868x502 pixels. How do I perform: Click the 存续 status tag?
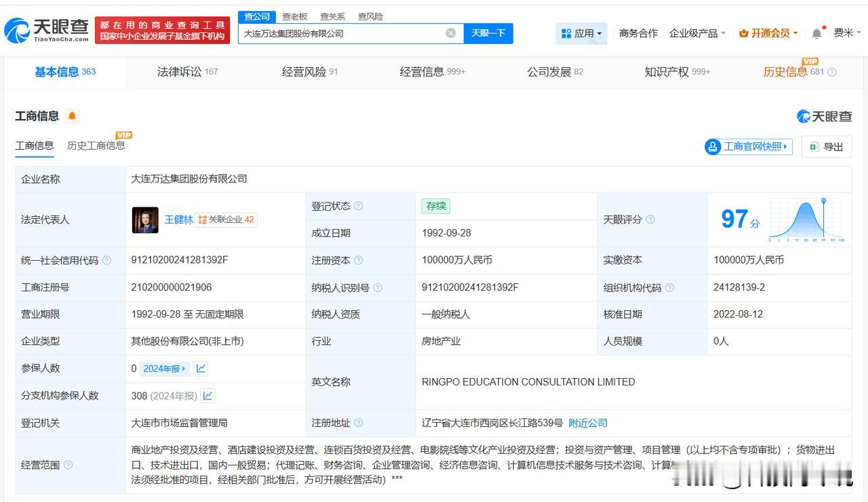coord(436,206)
